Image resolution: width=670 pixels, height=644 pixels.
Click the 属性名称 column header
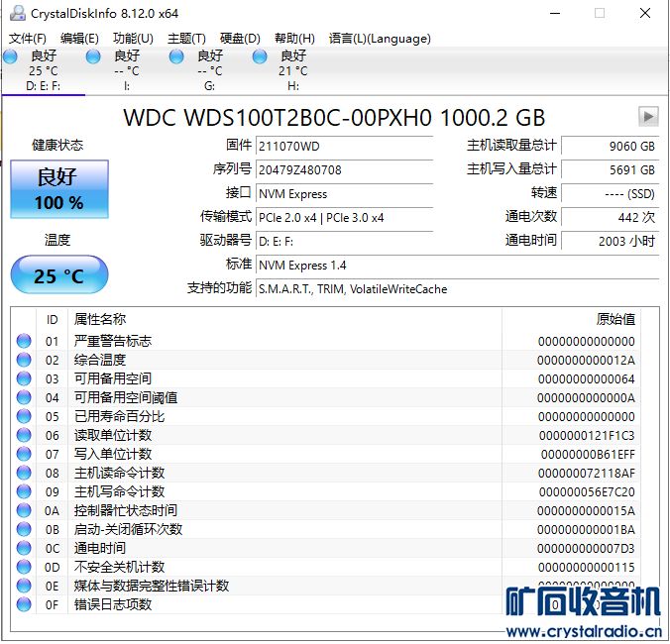(x=284, y=319)
